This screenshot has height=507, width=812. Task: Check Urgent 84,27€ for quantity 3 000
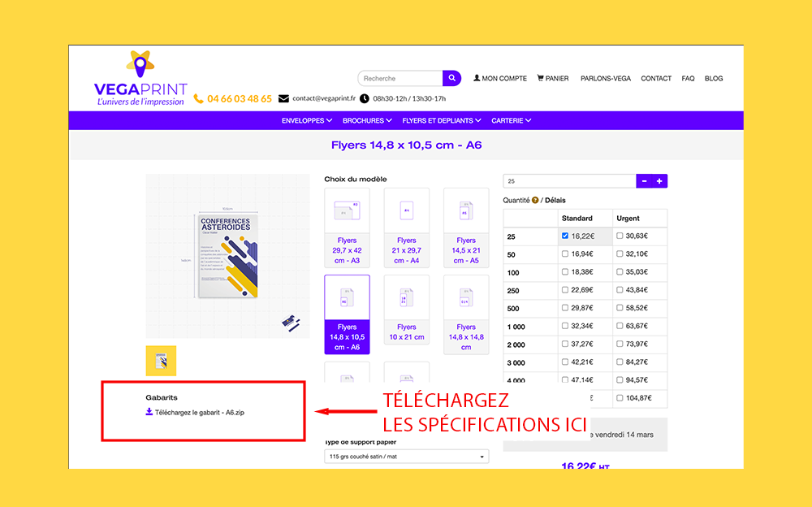[x=620, y=362]
